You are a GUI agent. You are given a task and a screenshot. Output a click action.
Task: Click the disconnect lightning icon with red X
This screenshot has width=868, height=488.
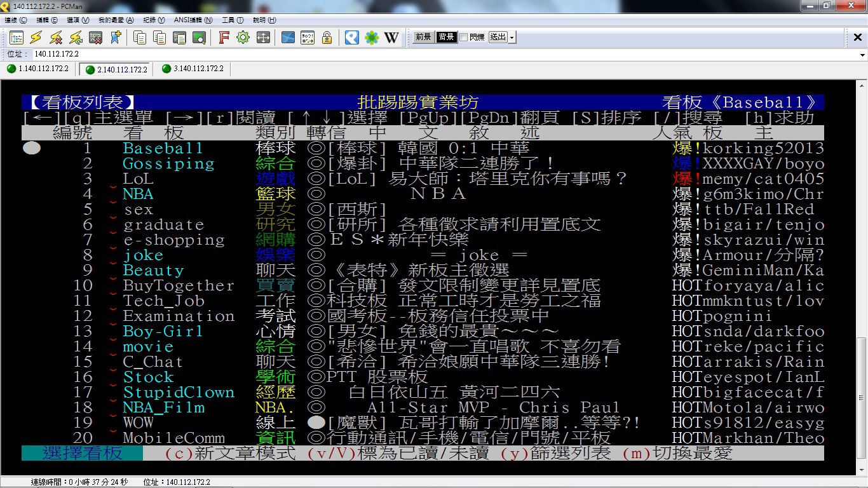pyautogui.click(x=56, y=37)
